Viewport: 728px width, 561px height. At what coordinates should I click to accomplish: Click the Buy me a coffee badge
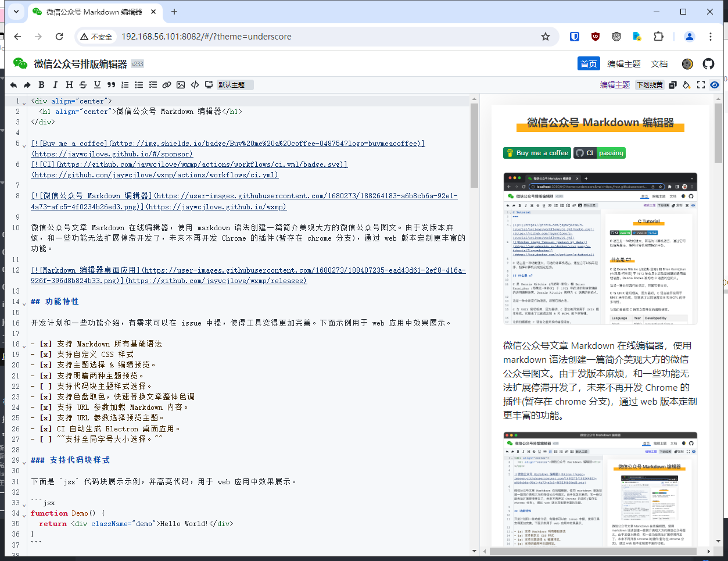537,153
